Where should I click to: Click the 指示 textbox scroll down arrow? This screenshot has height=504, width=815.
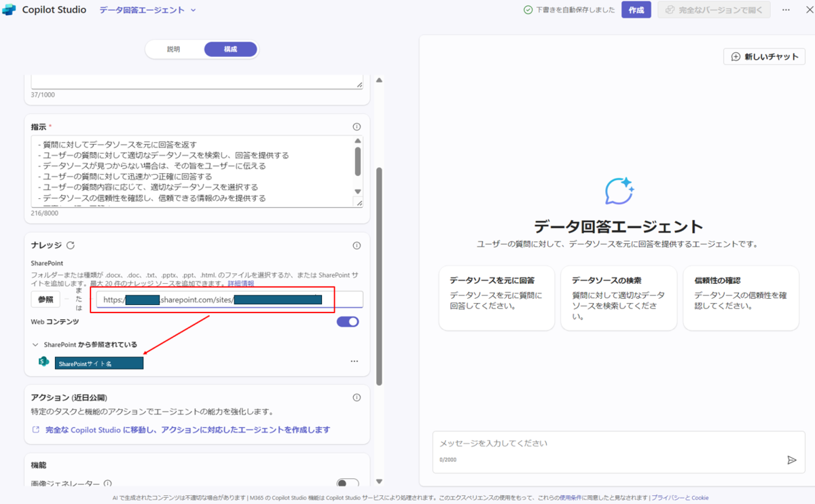(358, 191)
